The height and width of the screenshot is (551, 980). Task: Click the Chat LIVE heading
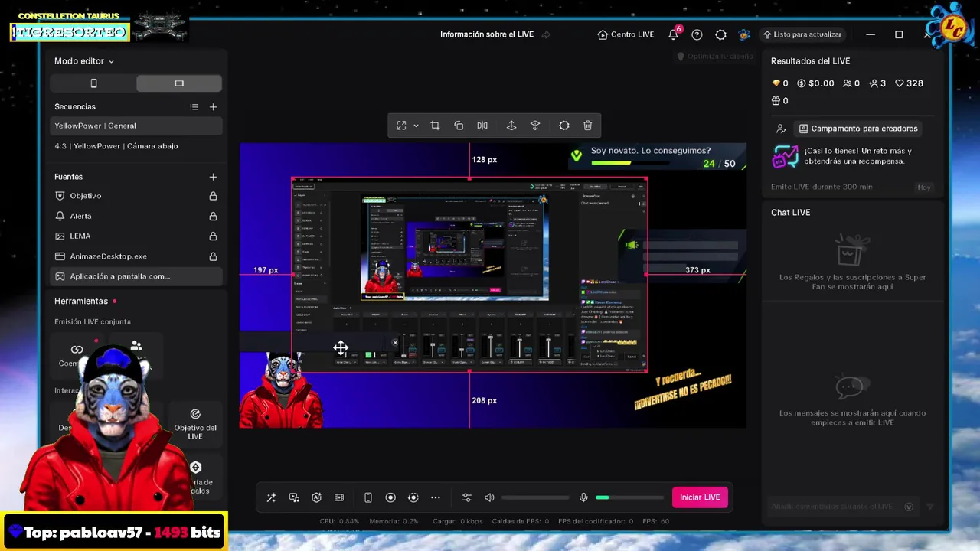pos(790,213)
